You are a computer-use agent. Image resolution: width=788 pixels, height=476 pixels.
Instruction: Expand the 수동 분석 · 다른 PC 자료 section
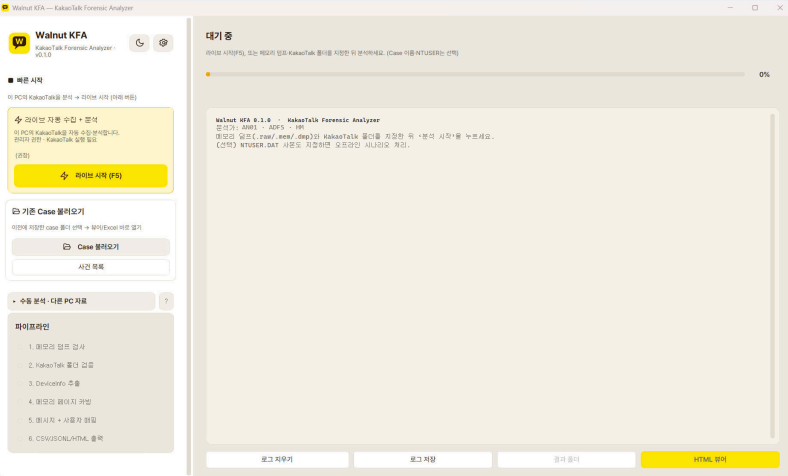(x=81, y=301)
